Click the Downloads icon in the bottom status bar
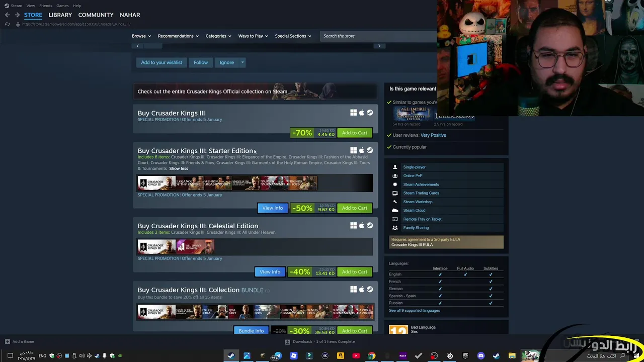This screenshot has width=644, height=362. coord(287,341)
